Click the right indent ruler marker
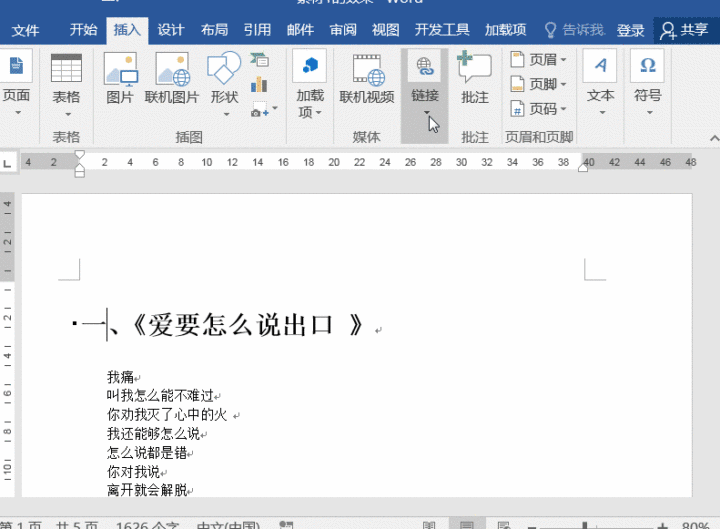The width and height of the screenshot is (720, 529). (583, 168)
